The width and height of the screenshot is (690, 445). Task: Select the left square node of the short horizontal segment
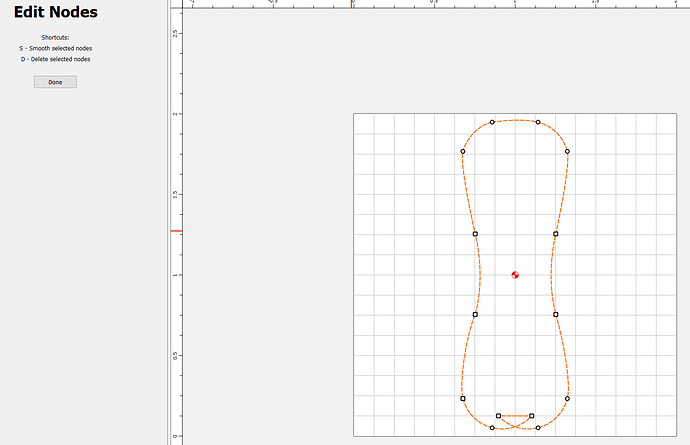498,416
